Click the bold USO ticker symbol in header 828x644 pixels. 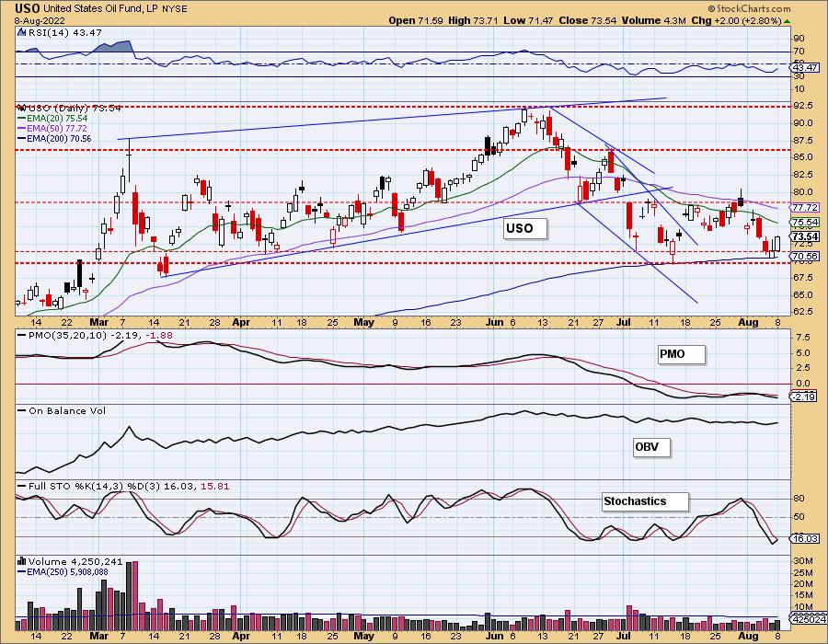point(28,8)
